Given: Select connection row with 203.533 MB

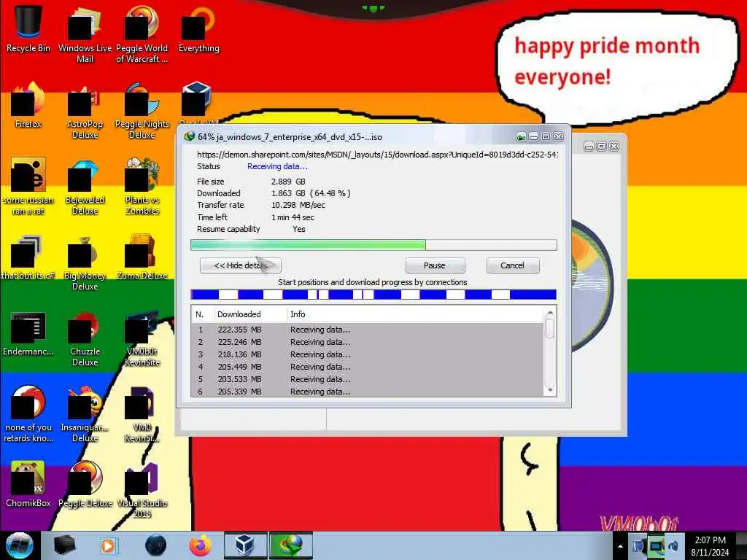Looking at the screenshot, I should pyautogui.click(x=367, y=379).
